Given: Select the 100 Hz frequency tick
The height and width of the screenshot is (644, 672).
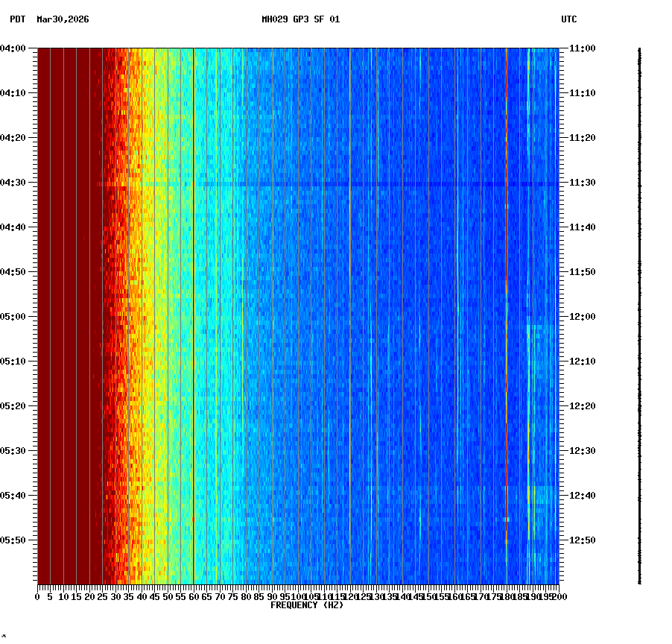Looking at the screenshot, I should (297, 596).
